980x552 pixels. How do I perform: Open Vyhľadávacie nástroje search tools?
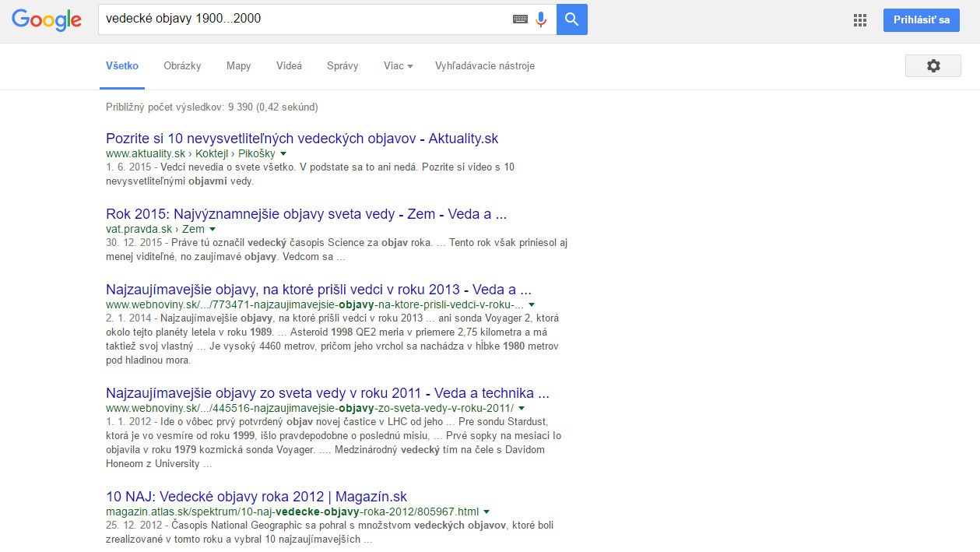tap(484, 66)
